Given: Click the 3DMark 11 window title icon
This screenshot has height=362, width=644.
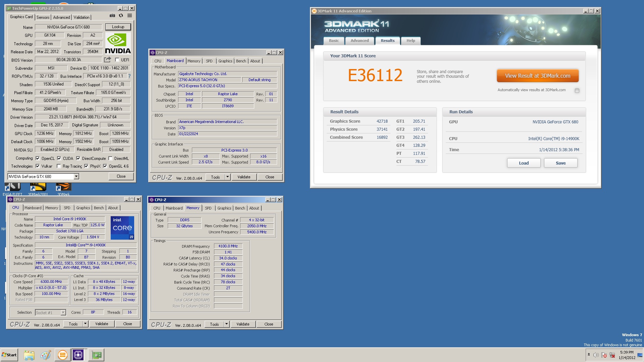Looking at the screenshot, I should tap(314, 11).
